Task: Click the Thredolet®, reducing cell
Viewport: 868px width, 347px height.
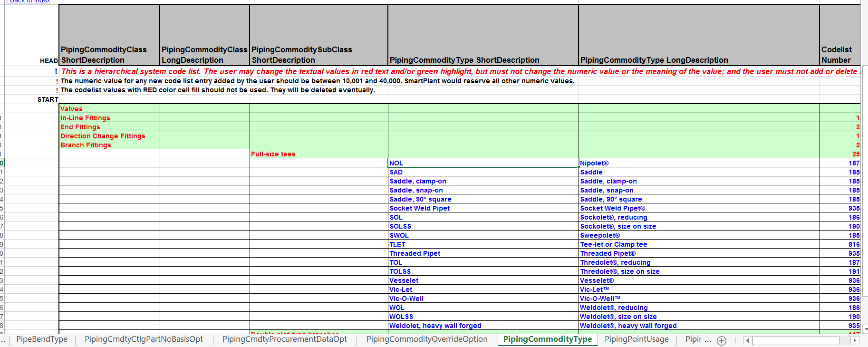Action: [x=699, y=262]
